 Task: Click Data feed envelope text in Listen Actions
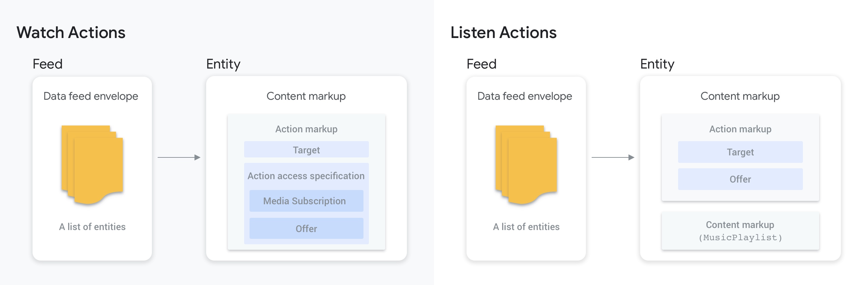coord(525,96)
